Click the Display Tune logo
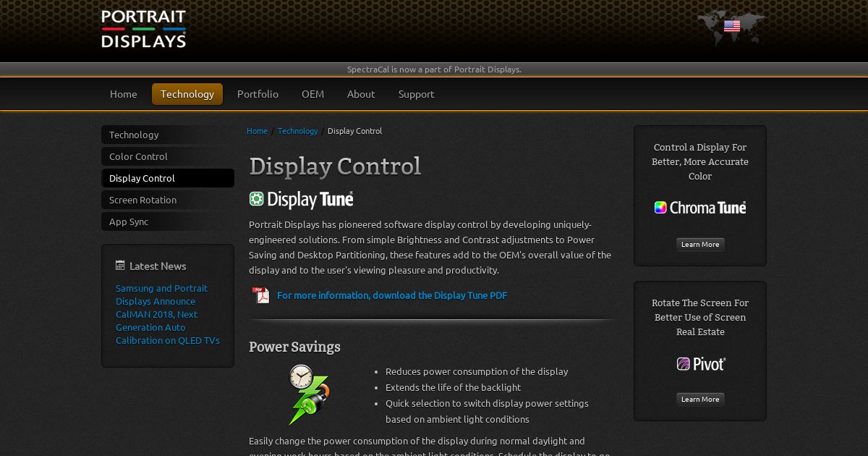The width and height of the screenshot is (868, 456). 301,199
